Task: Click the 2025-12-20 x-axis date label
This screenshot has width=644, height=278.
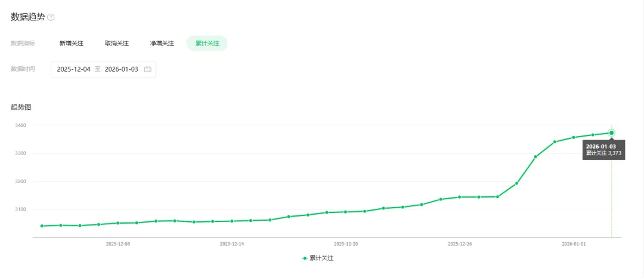Action: coord(345,244)
